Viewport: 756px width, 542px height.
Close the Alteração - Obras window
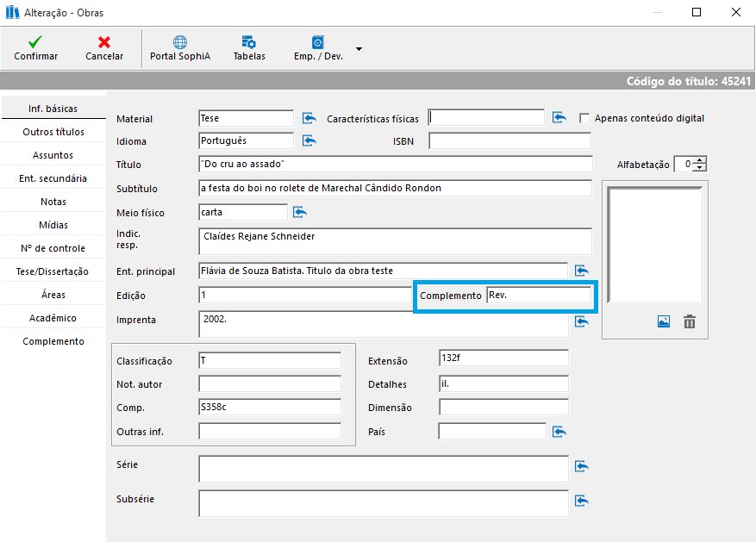(x=736, y=12)
